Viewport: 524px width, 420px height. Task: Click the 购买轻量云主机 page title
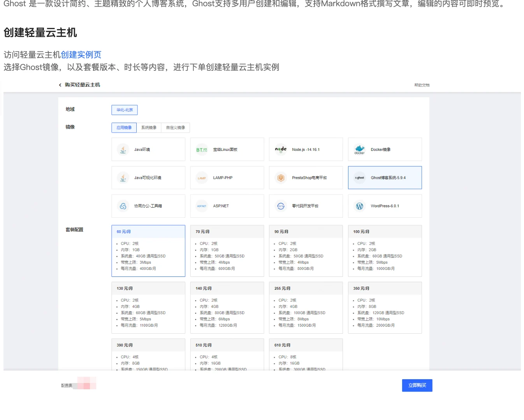click(x=83, y=85)
